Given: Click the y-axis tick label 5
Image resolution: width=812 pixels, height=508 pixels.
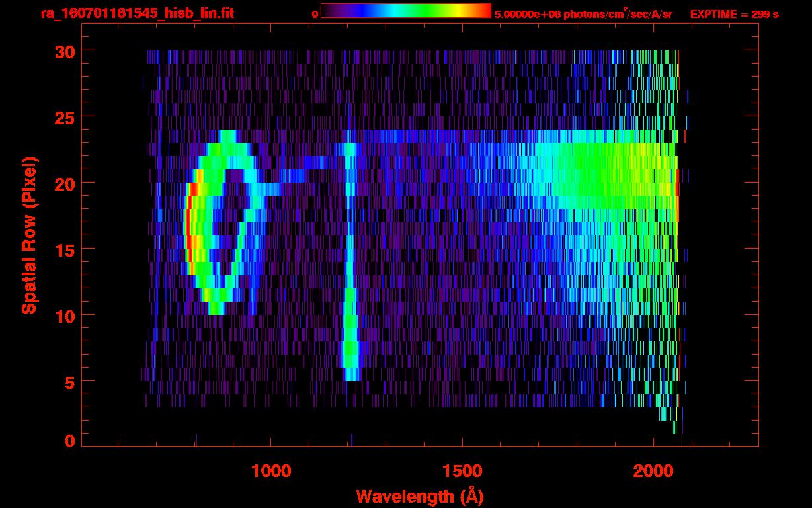Looking at the screenshot, I should [69, 382].
